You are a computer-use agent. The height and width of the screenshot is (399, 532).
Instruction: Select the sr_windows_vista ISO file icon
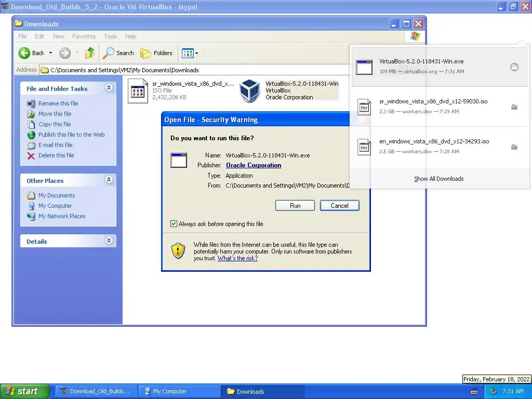(138, 90)
